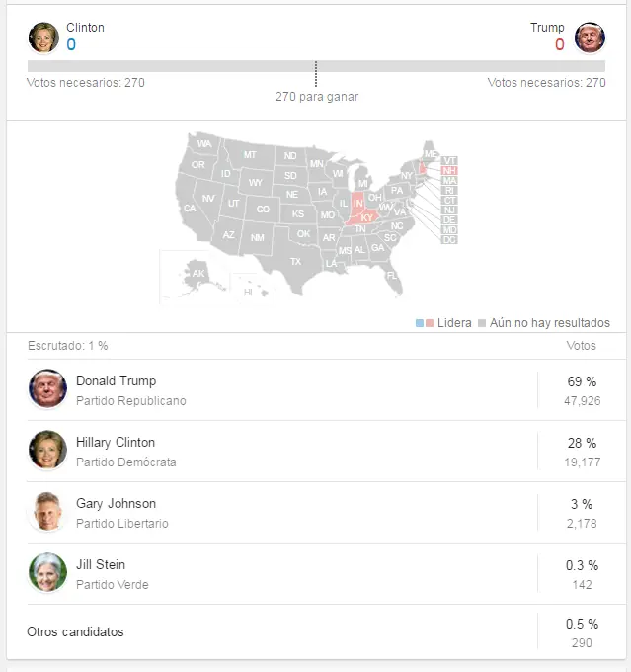The width and height of the screenshot is (631, 672).
Task: Select Texas (TX) on the map
Action: (x=295, y=262)
